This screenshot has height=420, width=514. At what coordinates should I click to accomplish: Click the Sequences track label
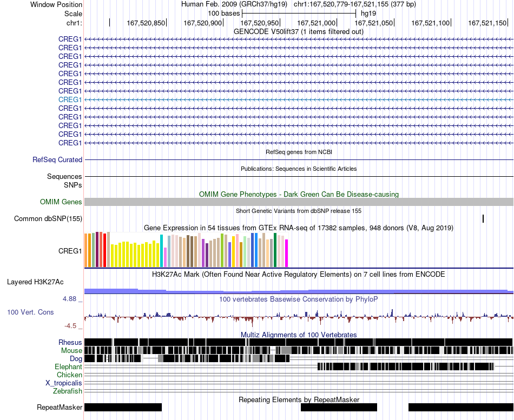coord(64,177)
